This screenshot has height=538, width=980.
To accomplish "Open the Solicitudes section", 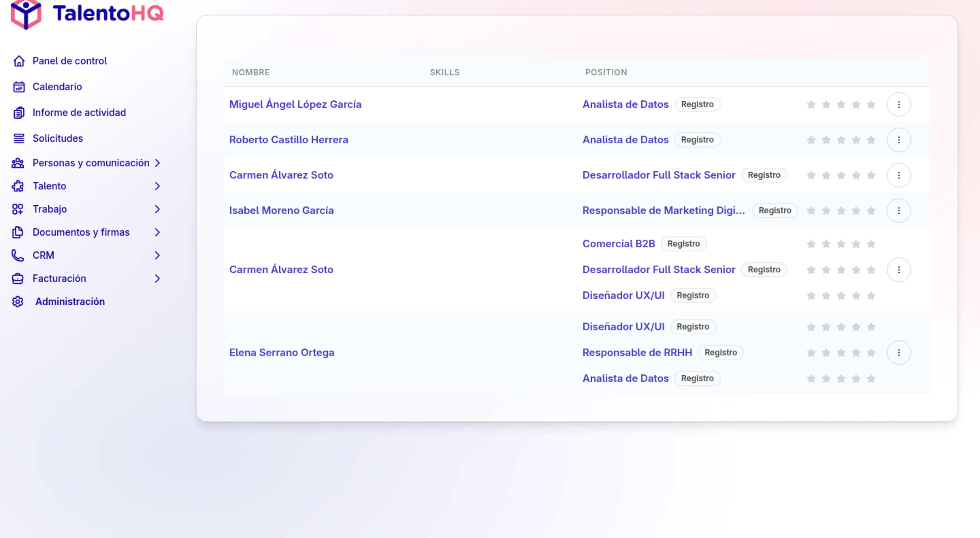I will tap(58, 138).
